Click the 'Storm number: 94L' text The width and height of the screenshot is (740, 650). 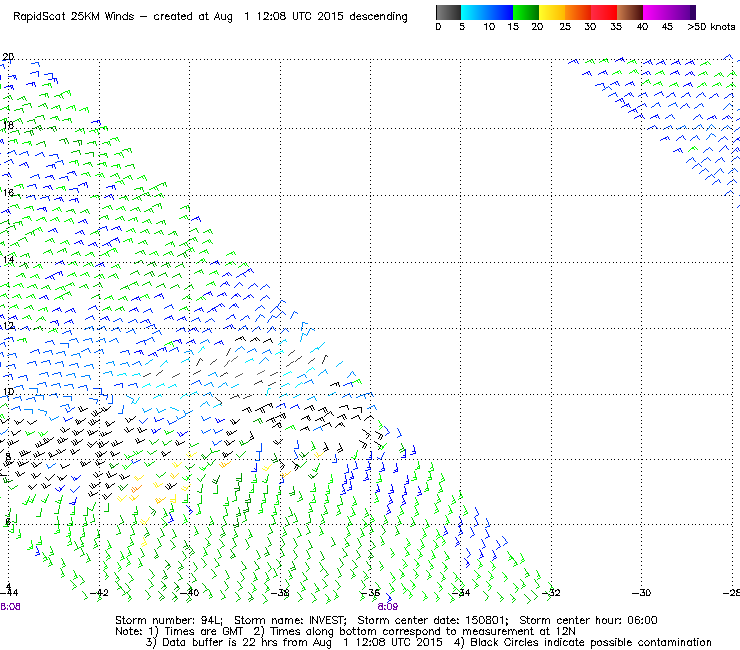[x=168, y=620]
